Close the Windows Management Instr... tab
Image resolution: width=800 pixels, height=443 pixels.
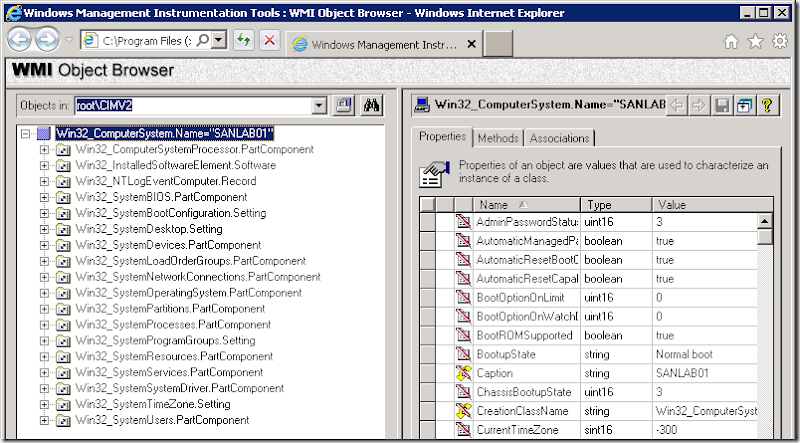(x=471, y=44)
